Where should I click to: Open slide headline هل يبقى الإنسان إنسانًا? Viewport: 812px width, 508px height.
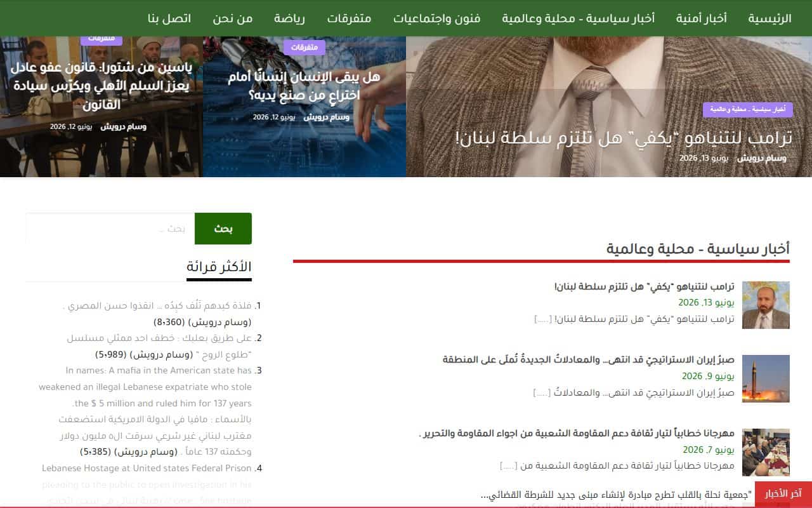click(x=303, y=86)
